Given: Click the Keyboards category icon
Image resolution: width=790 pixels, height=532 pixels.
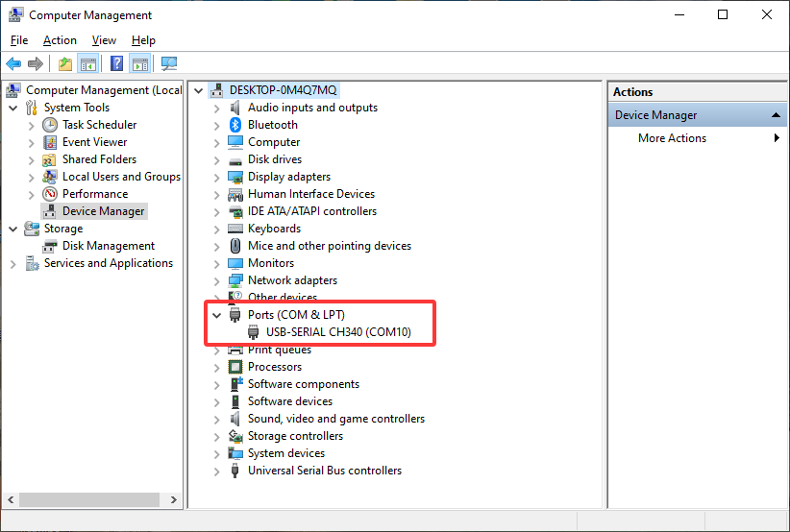Looking at the screenshot, I should tap(235, 229).
